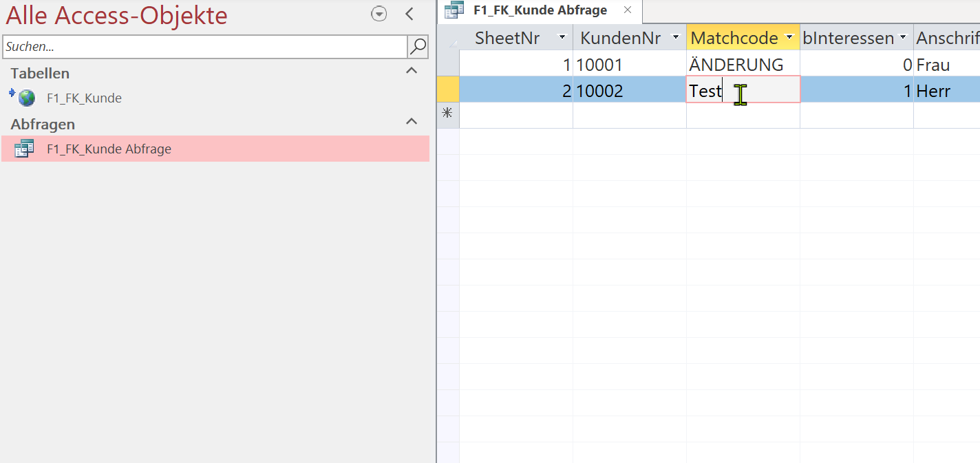This screenshot has height=463, width=980.
Task: Open the SheetNr column filter dropdown
Action: coord(562,38)
